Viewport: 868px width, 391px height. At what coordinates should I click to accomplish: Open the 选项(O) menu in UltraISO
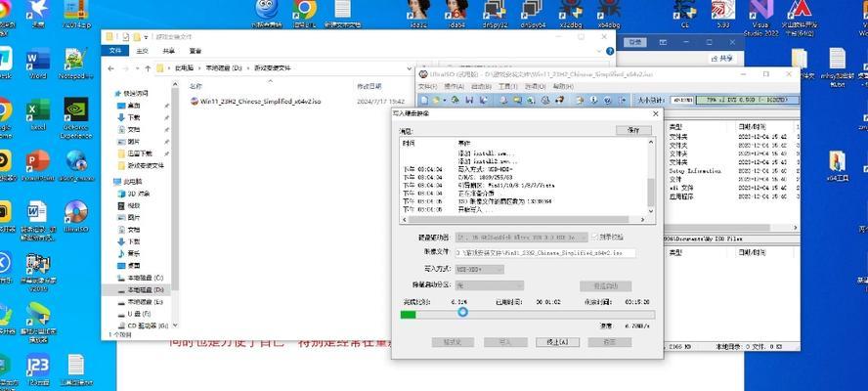(535, 86)
